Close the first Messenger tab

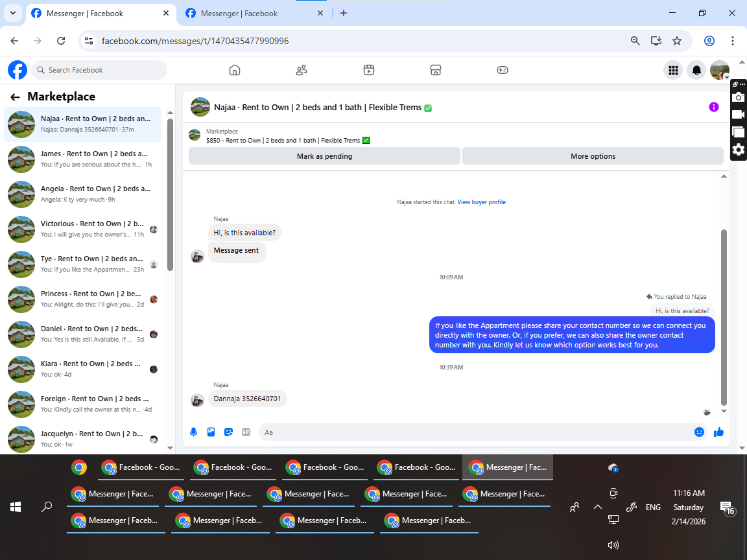pyautogui.click(x=166, y=14)
